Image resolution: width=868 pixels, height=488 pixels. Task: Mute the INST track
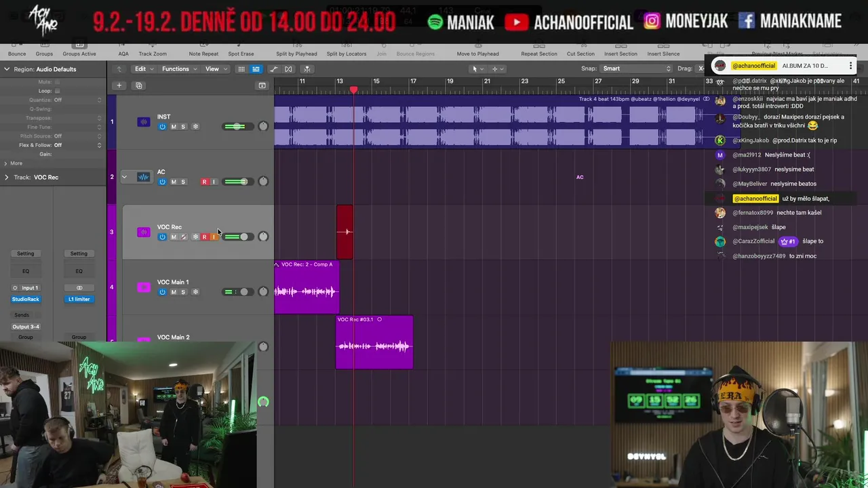[174, 127]
